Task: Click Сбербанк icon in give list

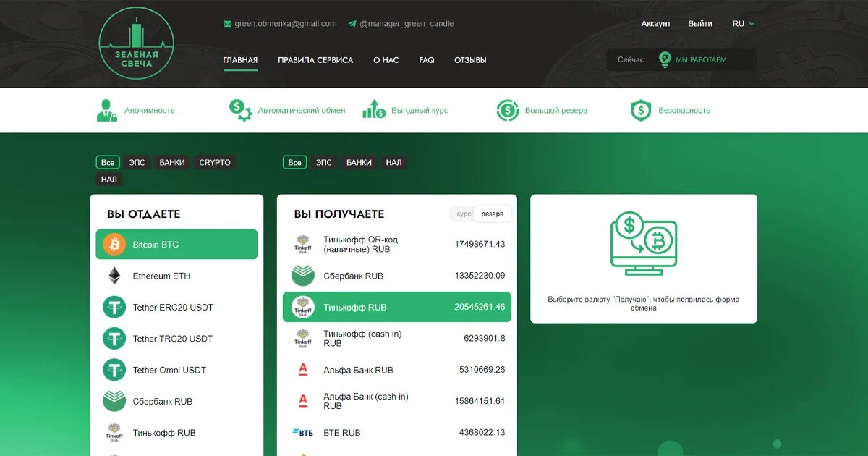Action: (x=114, y=401)
